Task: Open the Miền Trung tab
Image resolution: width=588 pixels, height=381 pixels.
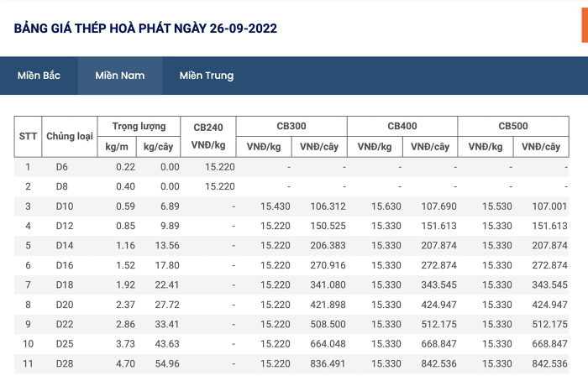Action: click(x=207, y=76)
